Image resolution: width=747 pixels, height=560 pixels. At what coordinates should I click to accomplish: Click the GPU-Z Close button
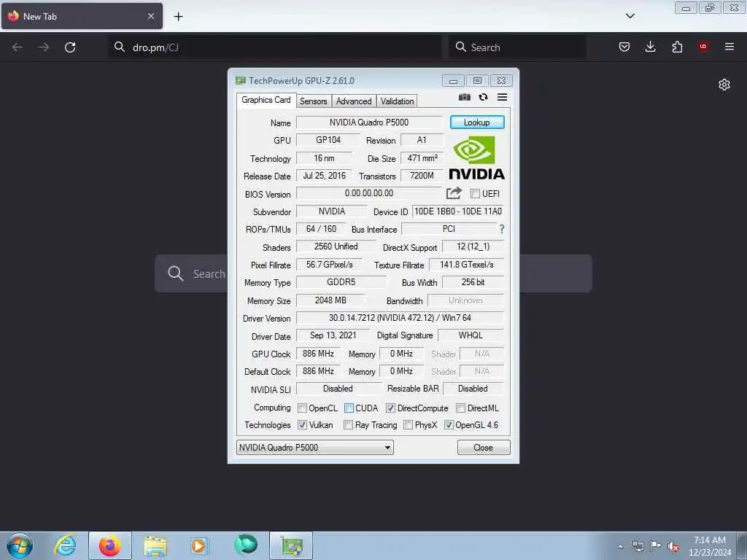[484, 448]
